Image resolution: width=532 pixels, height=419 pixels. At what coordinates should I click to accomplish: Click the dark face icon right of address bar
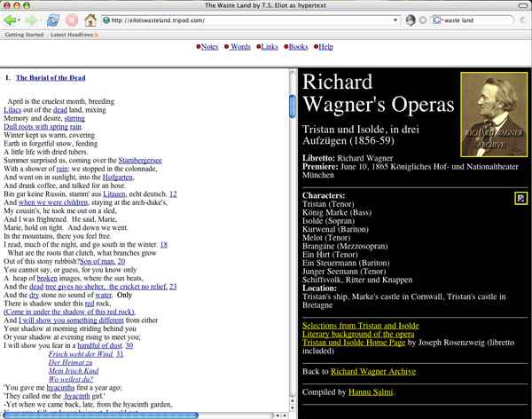coord(411,20)
